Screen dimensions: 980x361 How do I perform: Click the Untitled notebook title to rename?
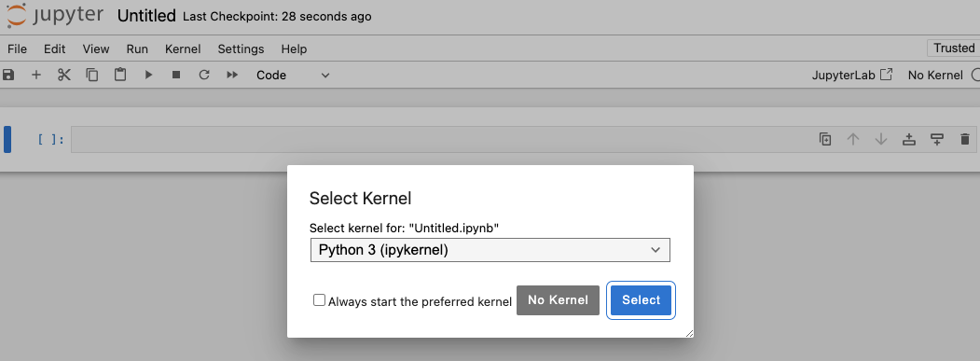pyautogui.click(x=146, y=16)
